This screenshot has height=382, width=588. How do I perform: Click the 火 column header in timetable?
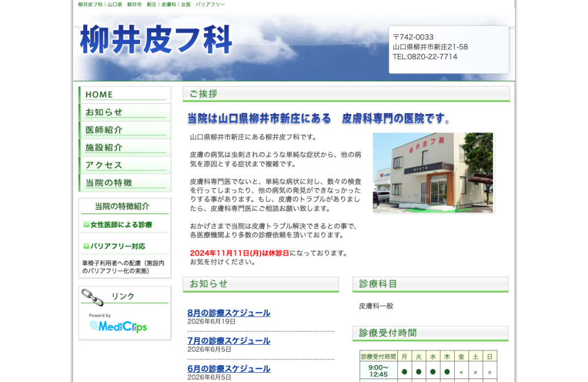point(419,357)
